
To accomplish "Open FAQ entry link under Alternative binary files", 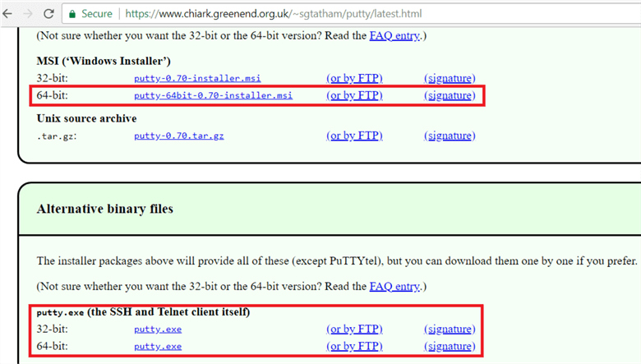I will (394, 287).
